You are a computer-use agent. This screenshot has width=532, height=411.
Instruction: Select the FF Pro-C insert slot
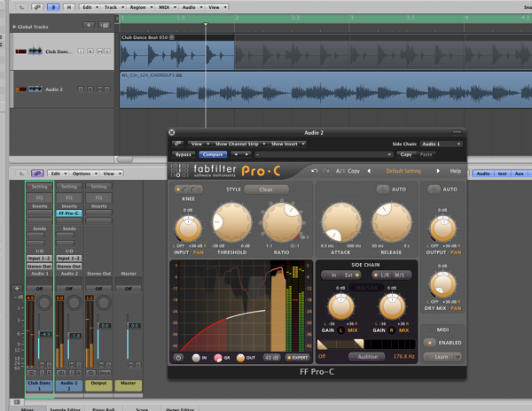point(69,213)
